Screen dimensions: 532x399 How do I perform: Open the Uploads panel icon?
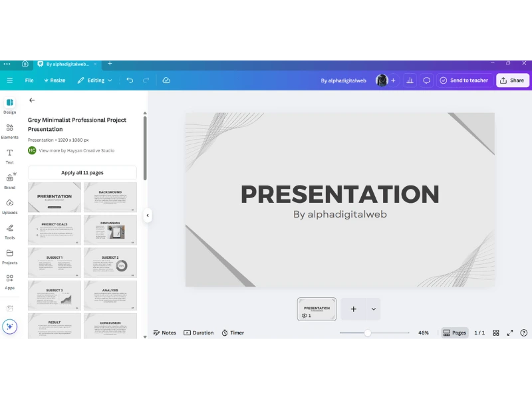(9, 206)
